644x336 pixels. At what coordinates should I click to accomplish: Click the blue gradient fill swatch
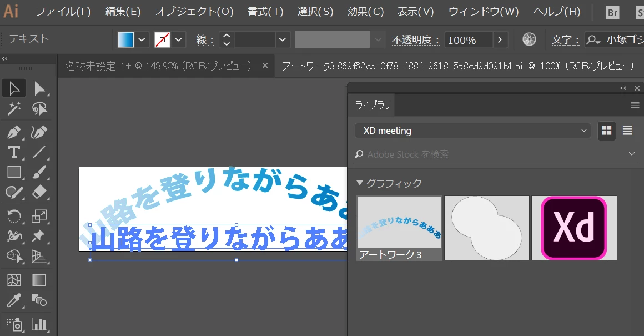point(125,40)
